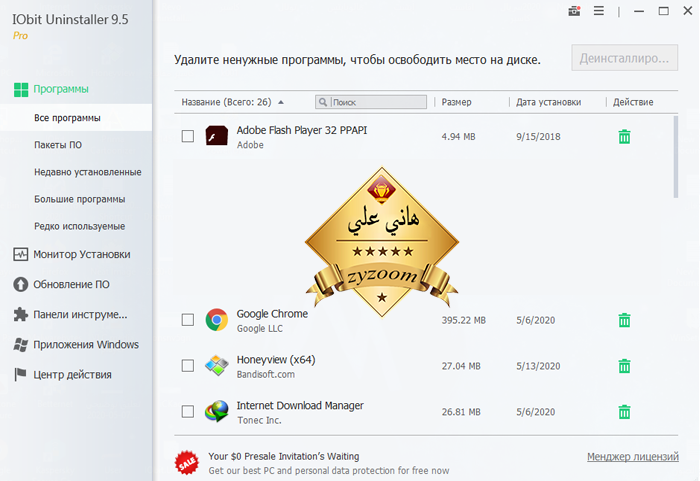The width and height of the screenshot is (700, 481).
Task: Sort by the Размер column header
Action: pyautogui.click(x=456, y=102)
